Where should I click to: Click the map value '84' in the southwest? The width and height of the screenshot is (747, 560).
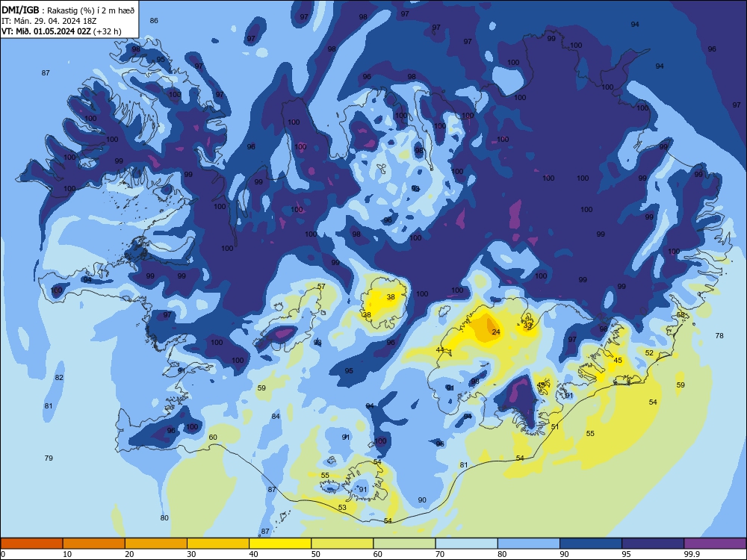coord(276,417)
